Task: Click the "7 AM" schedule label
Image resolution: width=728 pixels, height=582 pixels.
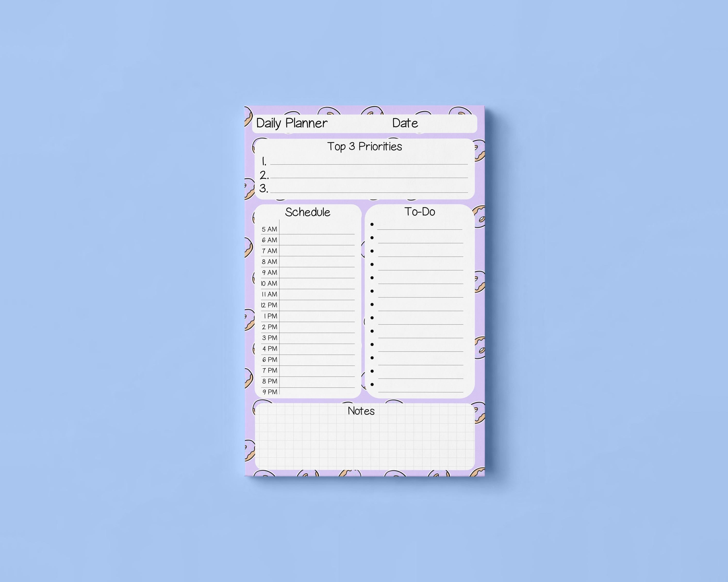Action: 269,251
